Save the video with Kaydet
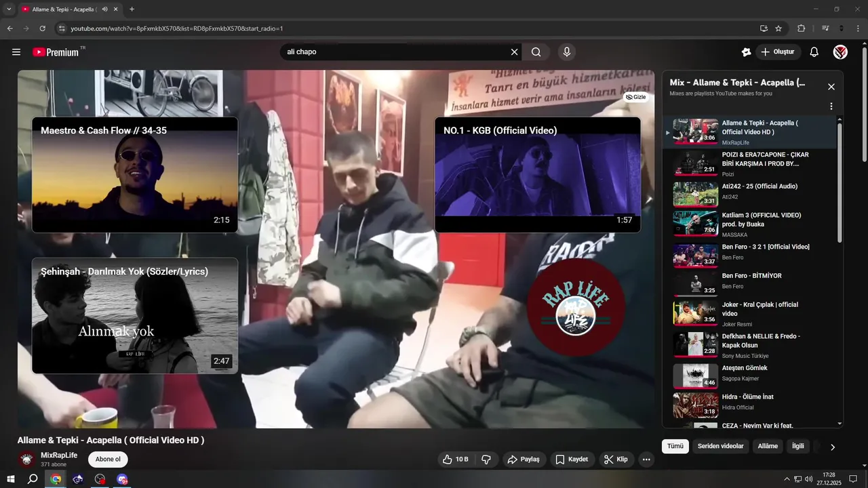Viewport: 868px width, 488px height. coord(572,459)
